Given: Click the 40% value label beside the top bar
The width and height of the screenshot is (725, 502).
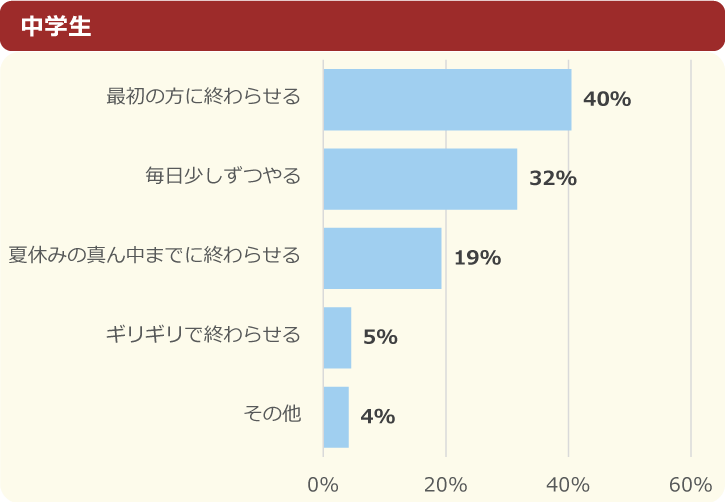Looking at the screenshot, I should (607, 99).
